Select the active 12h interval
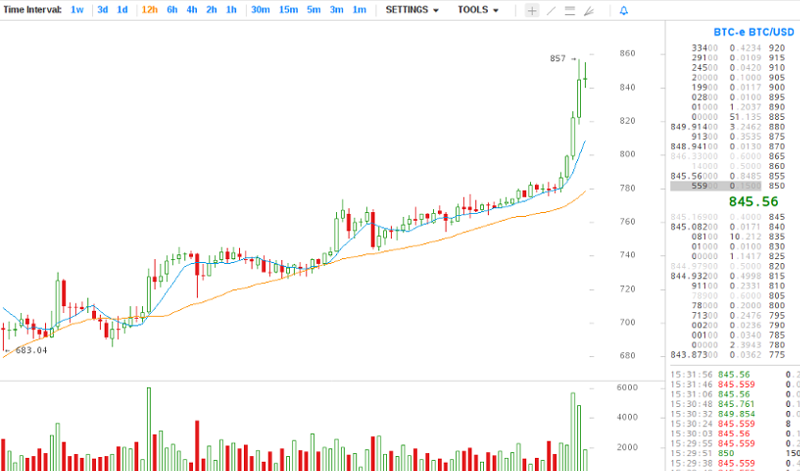Image resolution: width=800 pixels, height=471 pixels. pyautogui.click(x=149, y=10)
